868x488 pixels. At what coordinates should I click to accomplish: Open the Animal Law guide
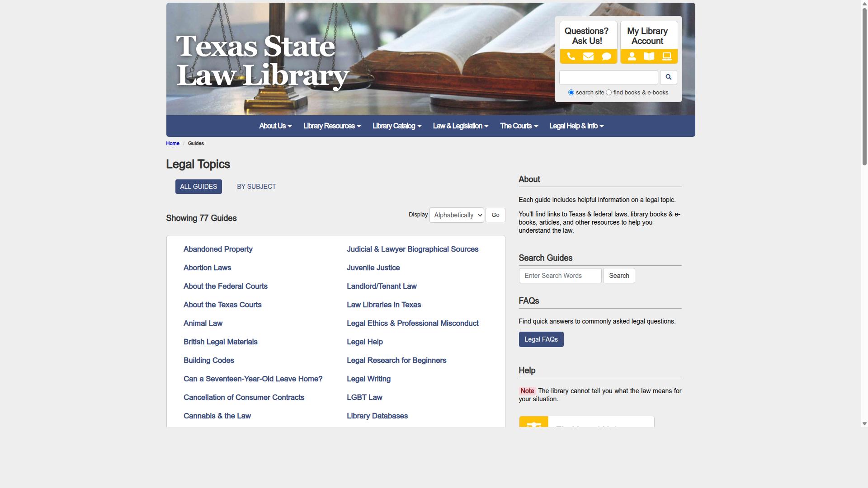[x=203, y=324]
